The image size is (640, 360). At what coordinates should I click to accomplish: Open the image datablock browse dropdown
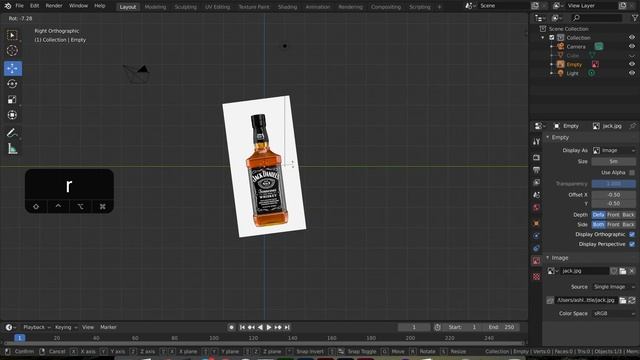pyautogui.click(x=553, y=271)
